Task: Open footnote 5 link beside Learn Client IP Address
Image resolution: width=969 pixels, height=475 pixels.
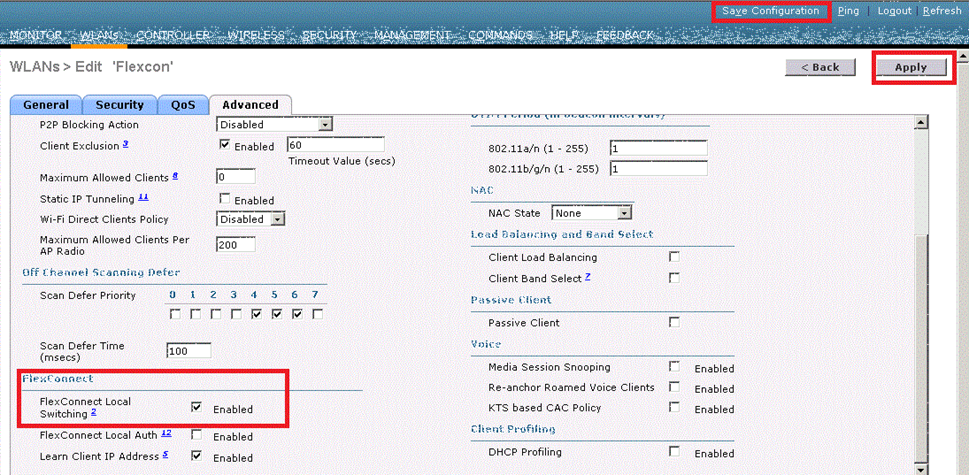Action: coord(166,455)
